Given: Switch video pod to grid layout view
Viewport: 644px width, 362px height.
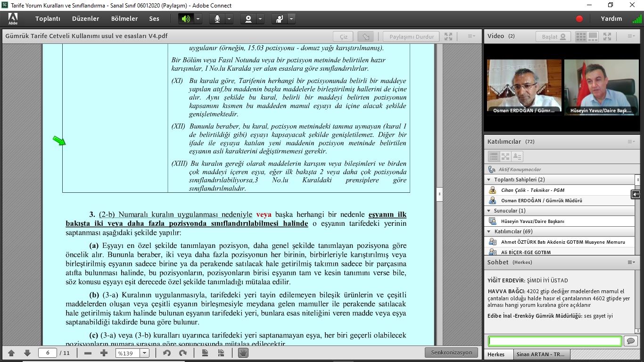Looking at the screenshot, I should (x=581, y=36).
